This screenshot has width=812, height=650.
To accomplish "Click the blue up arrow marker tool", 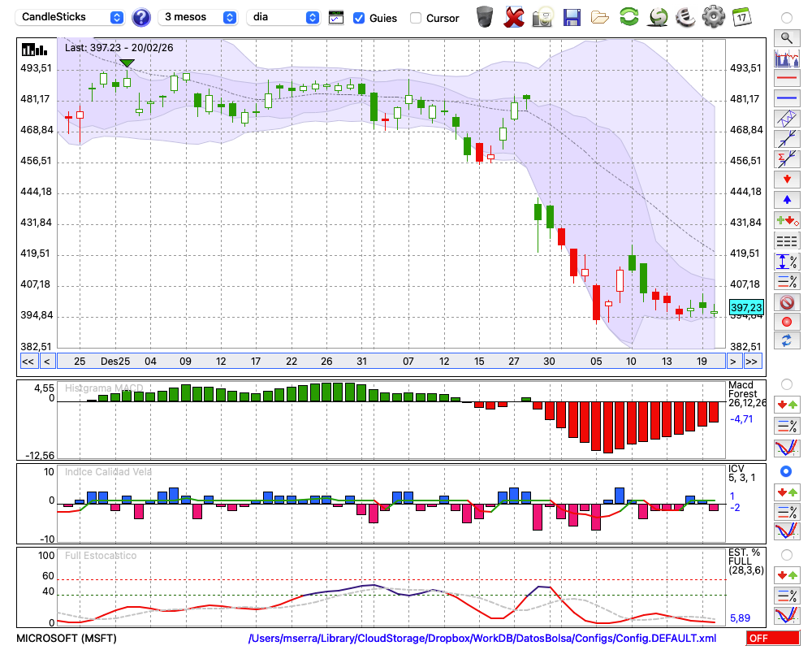I will click(x=786, y=199).
